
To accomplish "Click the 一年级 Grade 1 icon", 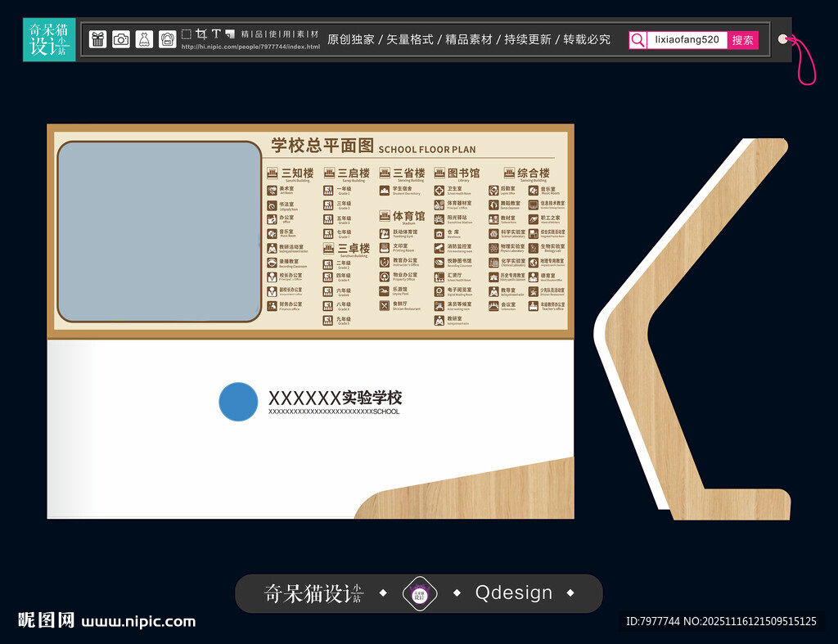I will pos(328,191).
